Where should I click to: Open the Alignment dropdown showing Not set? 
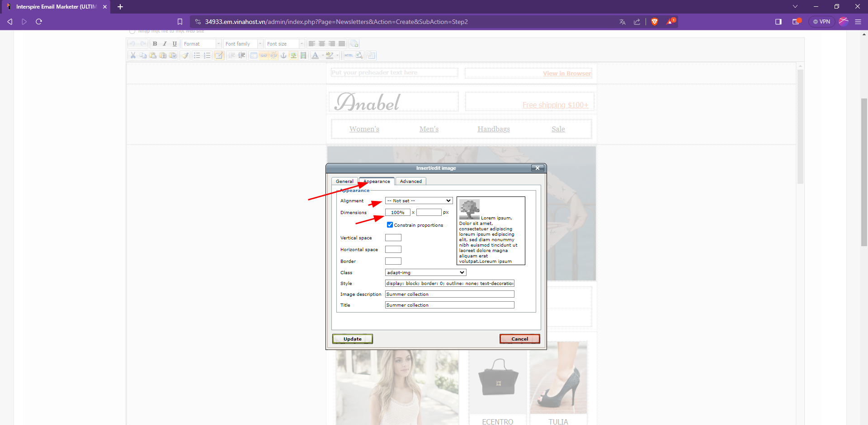tap(419, 201)
